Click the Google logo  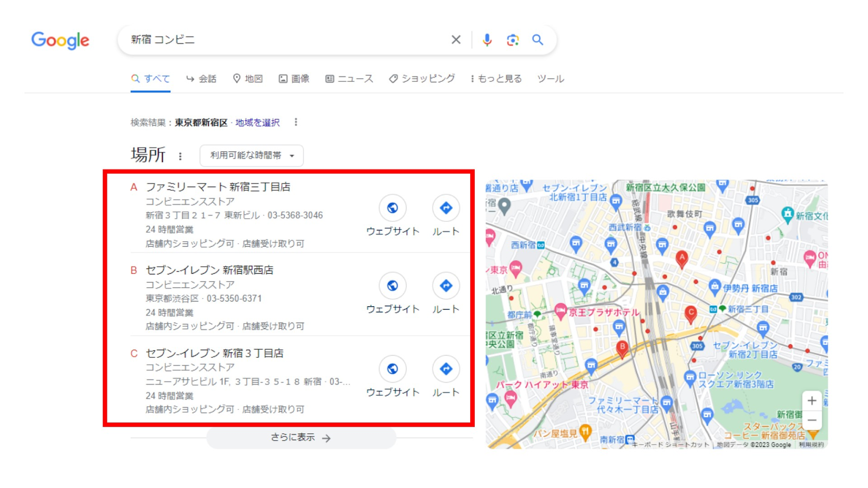pyautogui.click(x=60, y=40)
